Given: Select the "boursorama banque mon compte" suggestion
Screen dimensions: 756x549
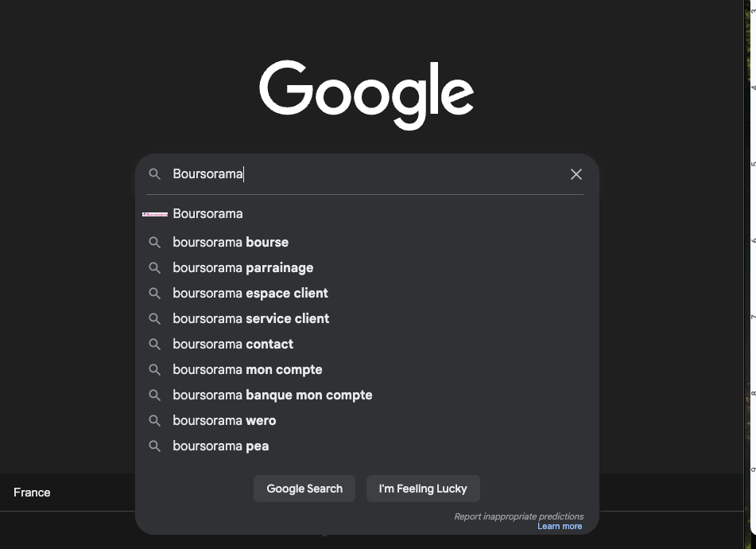Looking at the screenshot, I should (273, 395).
